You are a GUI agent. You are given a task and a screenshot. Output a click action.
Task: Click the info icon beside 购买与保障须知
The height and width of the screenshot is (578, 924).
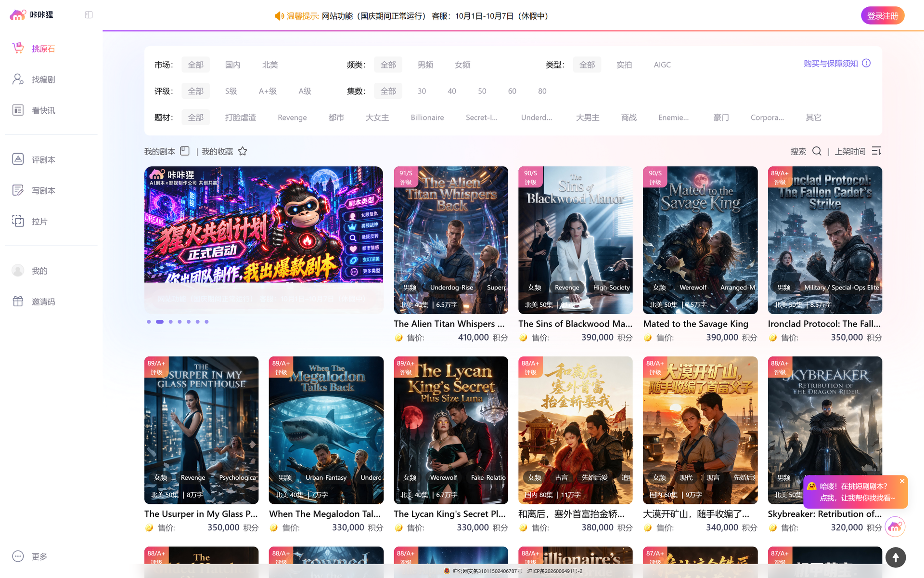pos(866,63)
